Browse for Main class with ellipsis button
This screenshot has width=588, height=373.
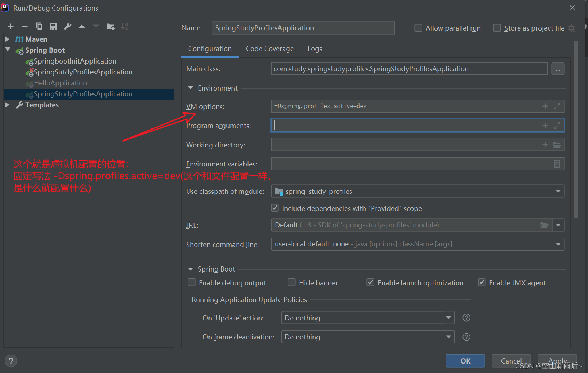click(x=558, y=69)
